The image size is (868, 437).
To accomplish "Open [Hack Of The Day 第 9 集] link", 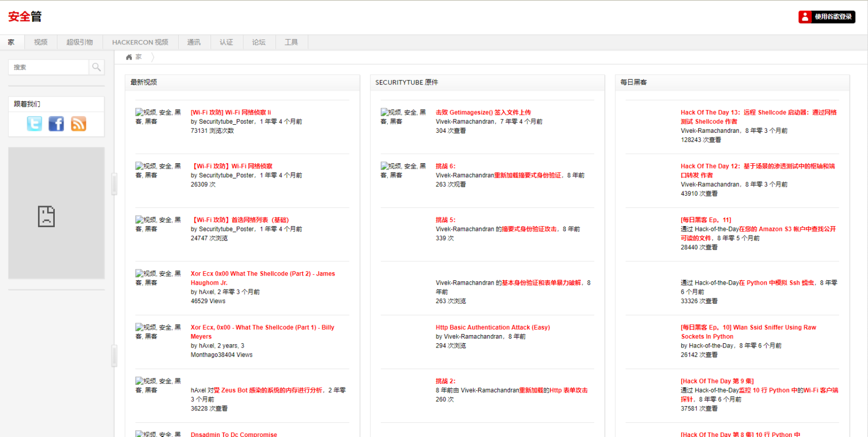I will (717, 381).
